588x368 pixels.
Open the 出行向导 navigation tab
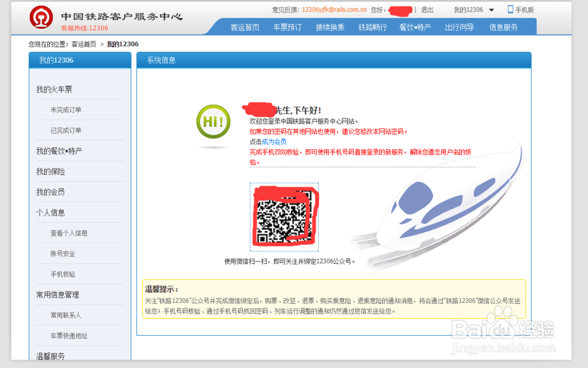pos(459,28)
